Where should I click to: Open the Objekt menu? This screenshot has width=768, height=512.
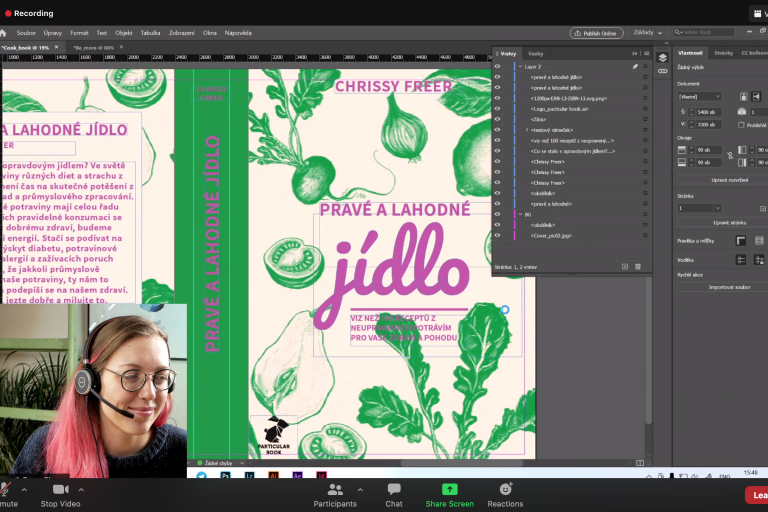(x=124, y=32)
